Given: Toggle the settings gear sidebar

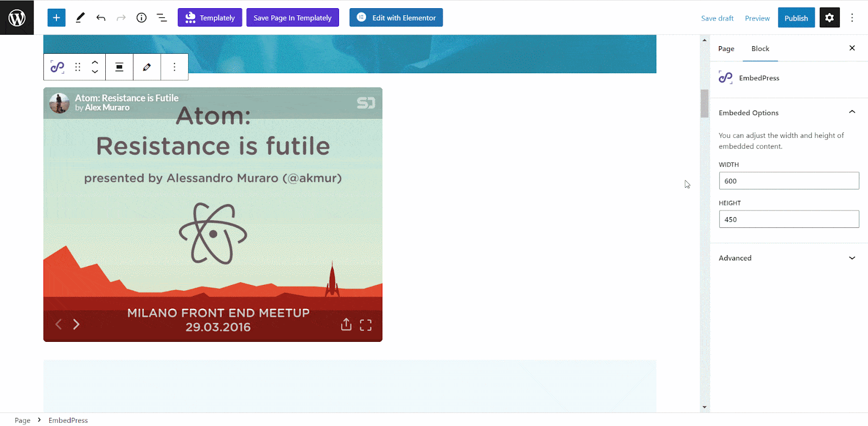Looking at the screenshot, I should tap(829, 17).
